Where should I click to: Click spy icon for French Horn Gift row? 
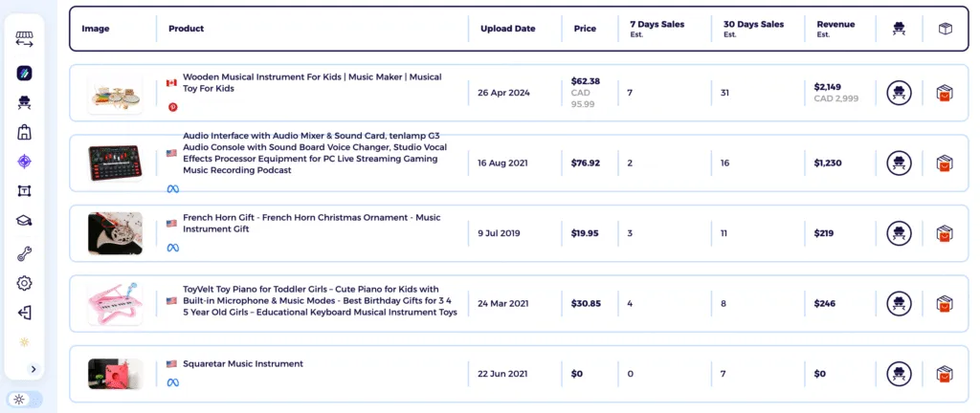tap(899, 232)
